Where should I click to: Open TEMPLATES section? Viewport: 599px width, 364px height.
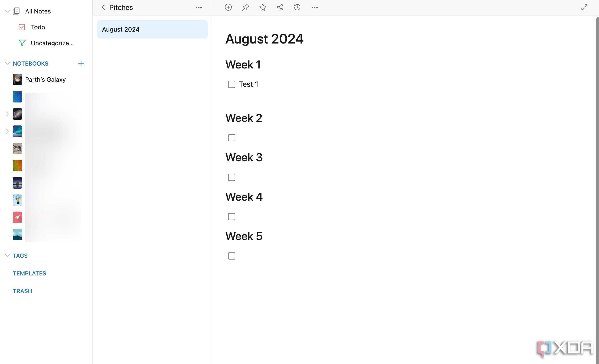(30, 273)
